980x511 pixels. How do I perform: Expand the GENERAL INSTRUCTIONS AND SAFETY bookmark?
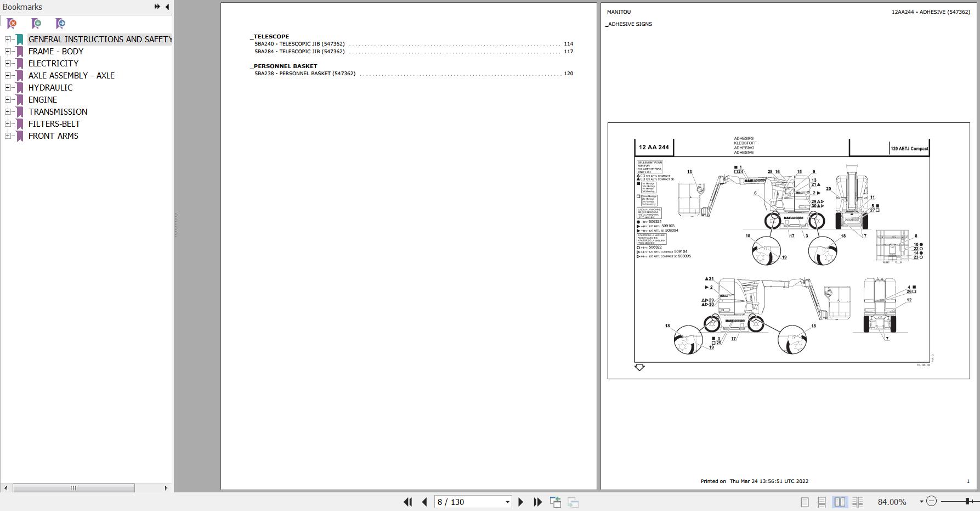(x=8, y=39)
